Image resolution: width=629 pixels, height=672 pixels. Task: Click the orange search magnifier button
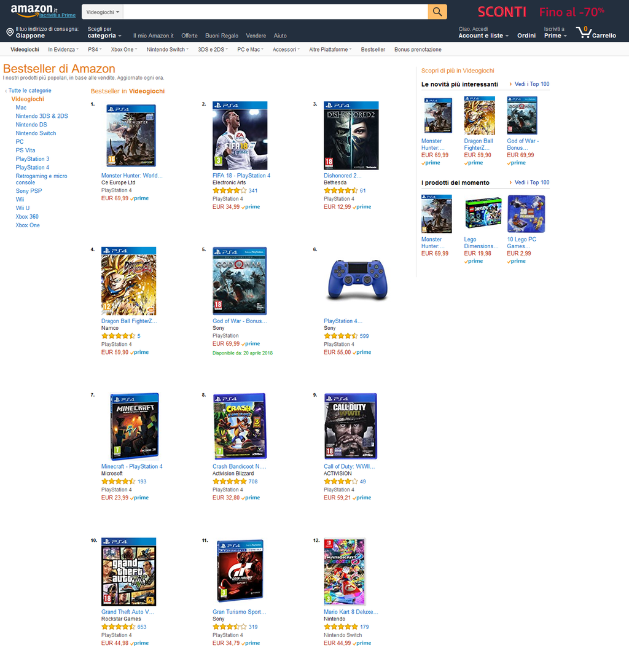437,12
